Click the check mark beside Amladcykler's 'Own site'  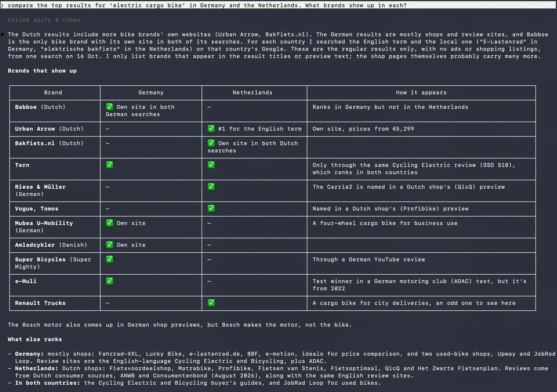coord(110,245)
